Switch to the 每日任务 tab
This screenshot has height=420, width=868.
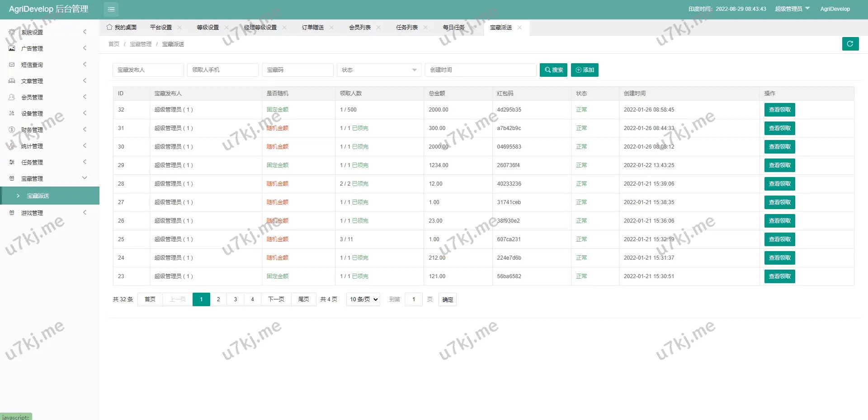pos(455,27)
